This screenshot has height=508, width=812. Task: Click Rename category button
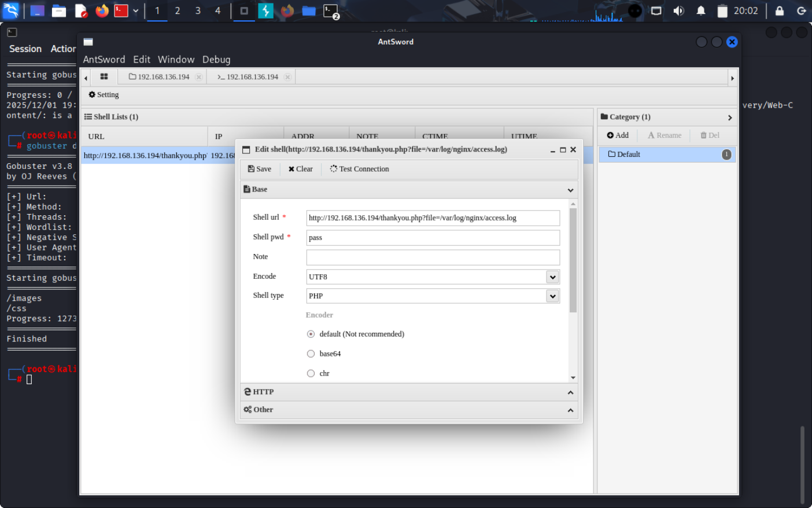[665, 135]
